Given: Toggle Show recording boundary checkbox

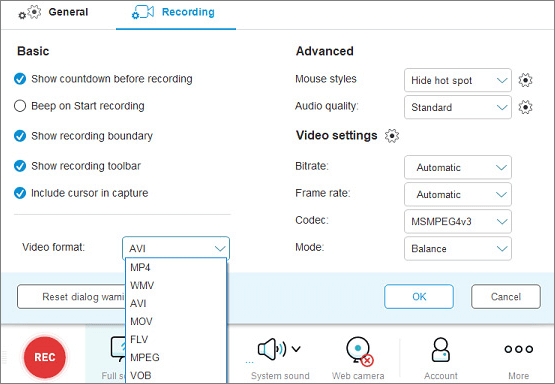Looking at the screenshot, I should (x=20, y=136).
